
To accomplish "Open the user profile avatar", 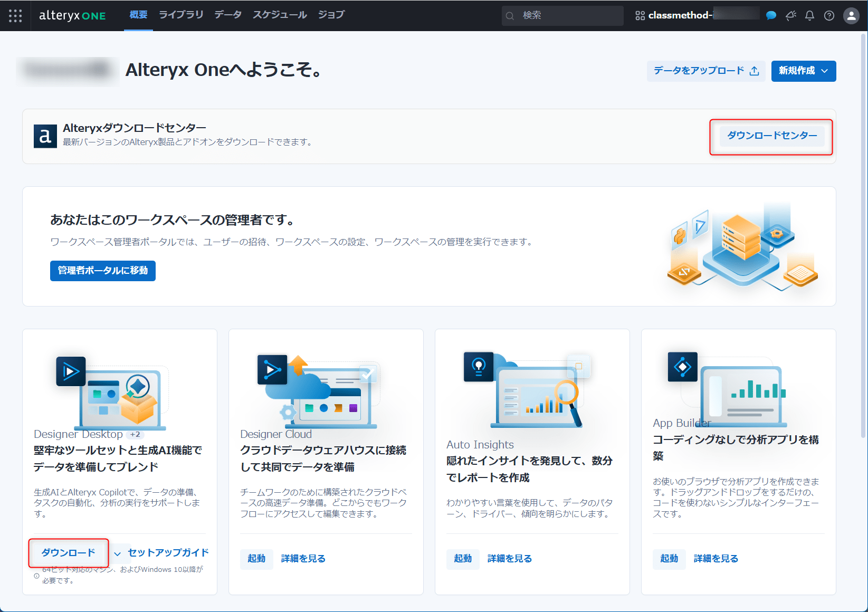I will [x=851, y=16].
